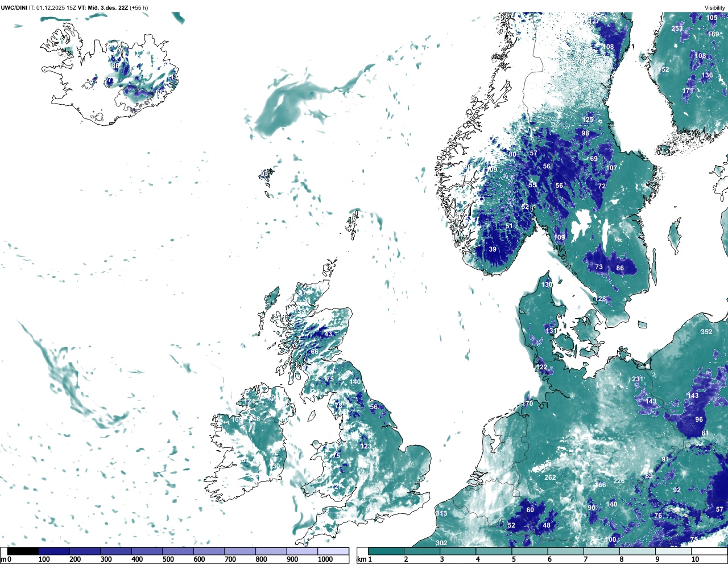The width and height of the screenshot is (728, 564).
Task: Click the '51' value over southern Norway
Action: point(509,226)
